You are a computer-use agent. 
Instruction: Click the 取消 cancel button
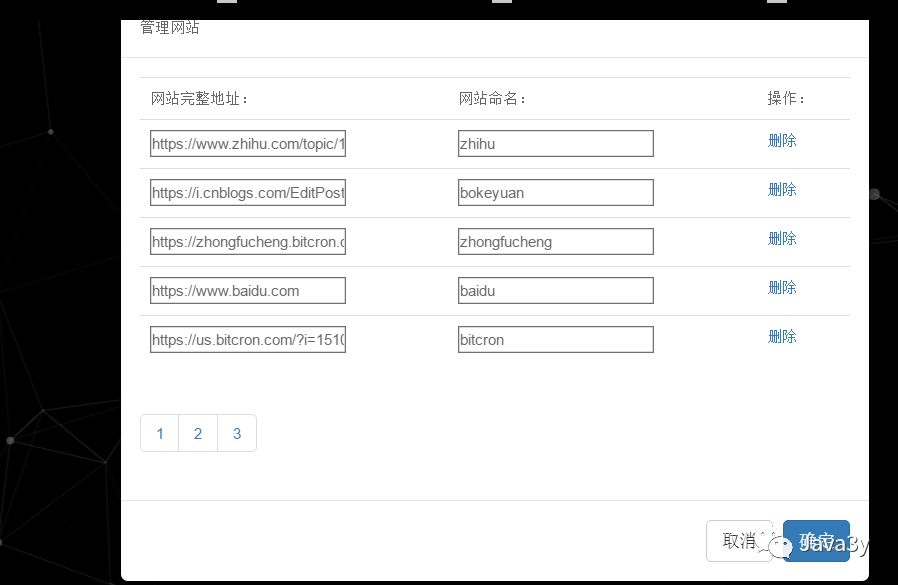[739, 541]
